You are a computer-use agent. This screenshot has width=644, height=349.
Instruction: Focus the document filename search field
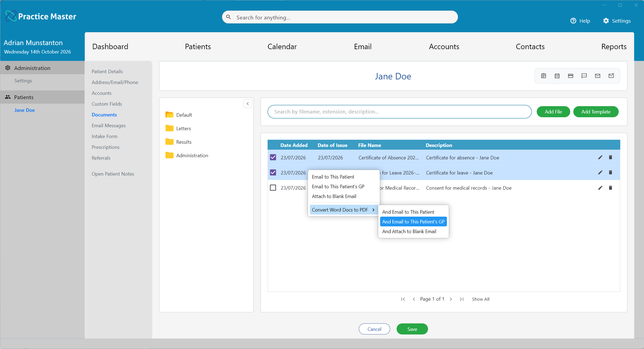click(400, 112)
